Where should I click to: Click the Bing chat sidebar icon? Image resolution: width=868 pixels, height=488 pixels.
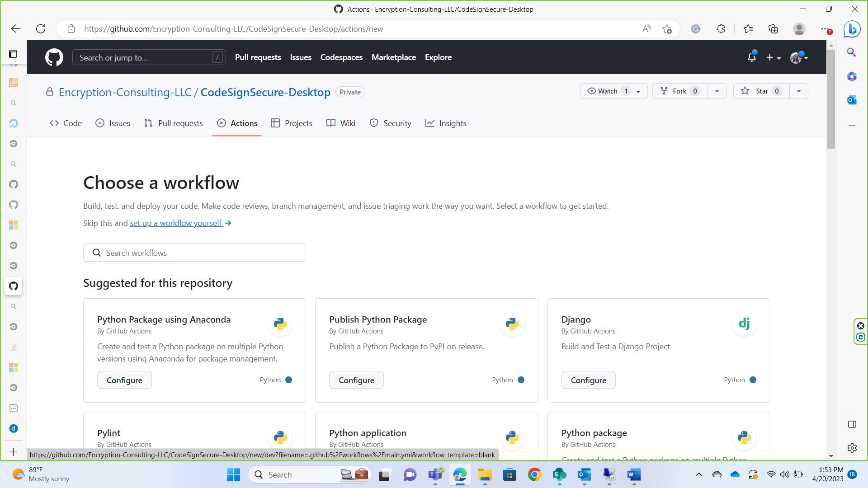[x=852, y=29]
